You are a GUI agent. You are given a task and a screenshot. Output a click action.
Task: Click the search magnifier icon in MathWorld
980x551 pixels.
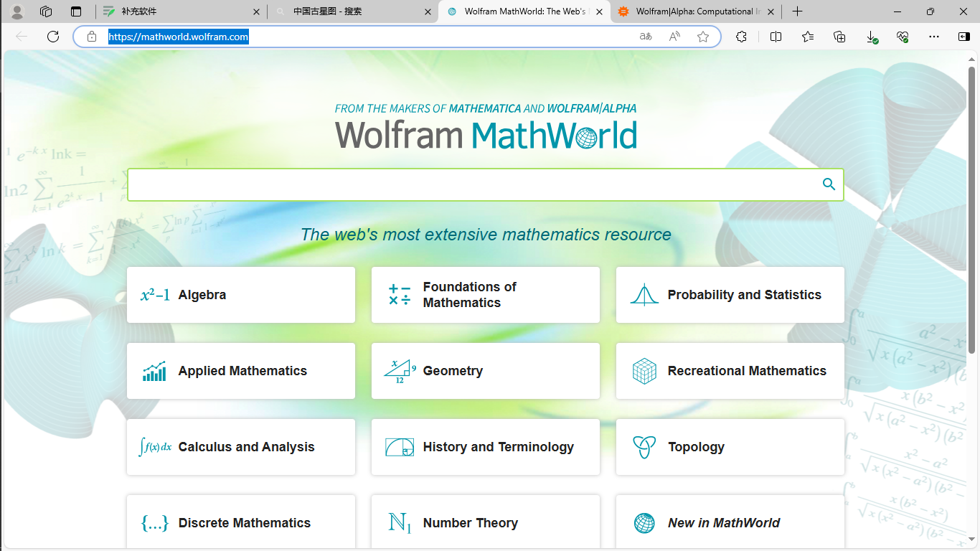point(829,184)
